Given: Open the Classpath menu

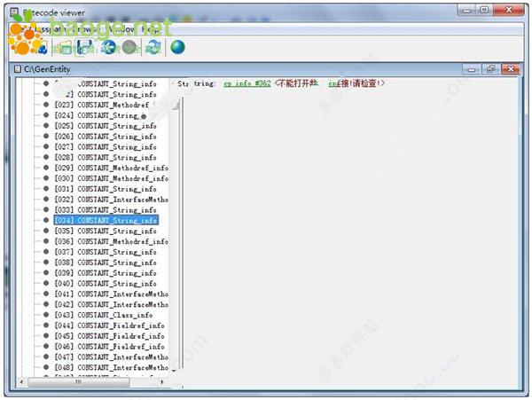Looking at the screenshot, I should click(50, 30).
